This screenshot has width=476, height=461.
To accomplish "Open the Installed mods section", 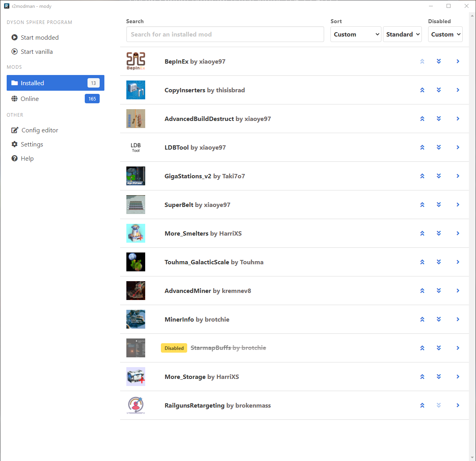I will [55, 83].
